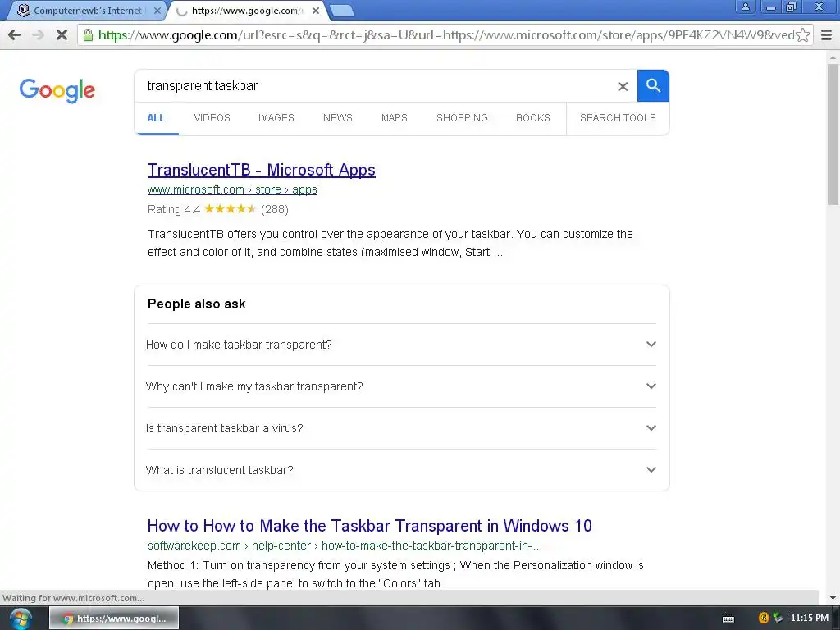
Task: Click the browser address bar URL
Action: coord(445,35)
